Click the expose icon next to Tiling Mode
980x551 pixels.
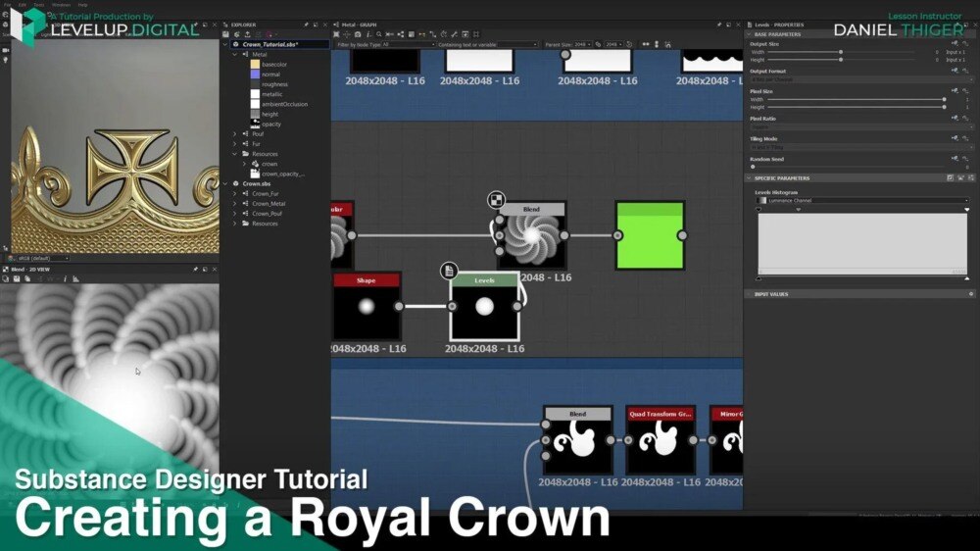(x=955, y=138)
